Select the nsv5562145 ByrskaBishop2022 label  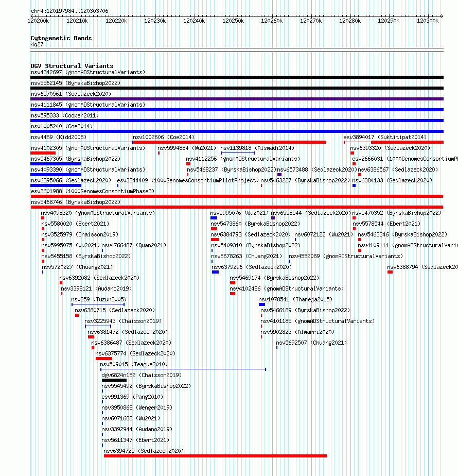76,83
